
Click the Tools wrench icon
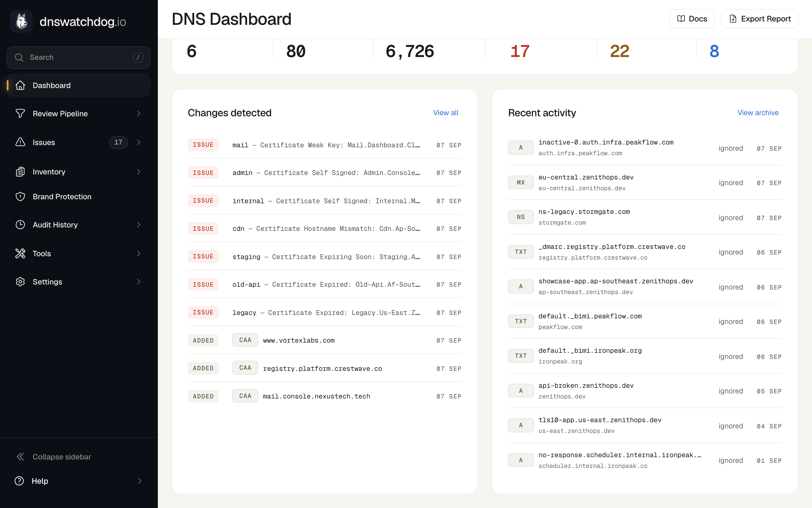20,253
